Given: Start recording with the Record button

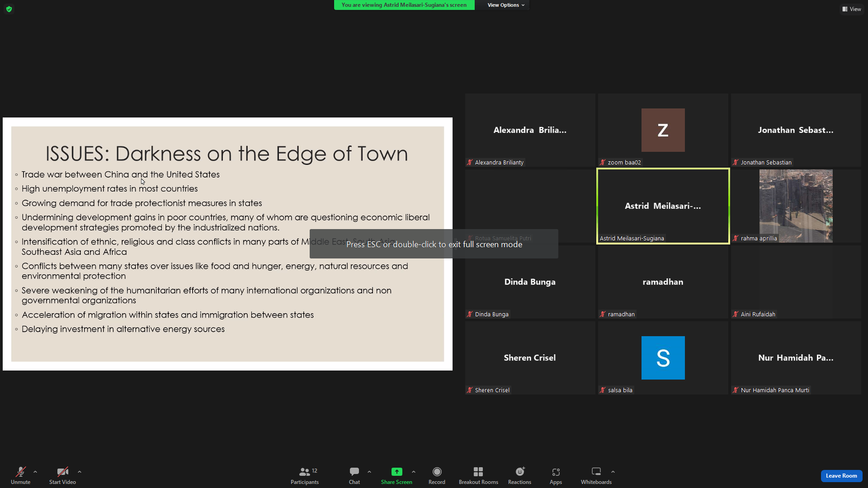Looking at the screenshot, I should pos(437,475).
